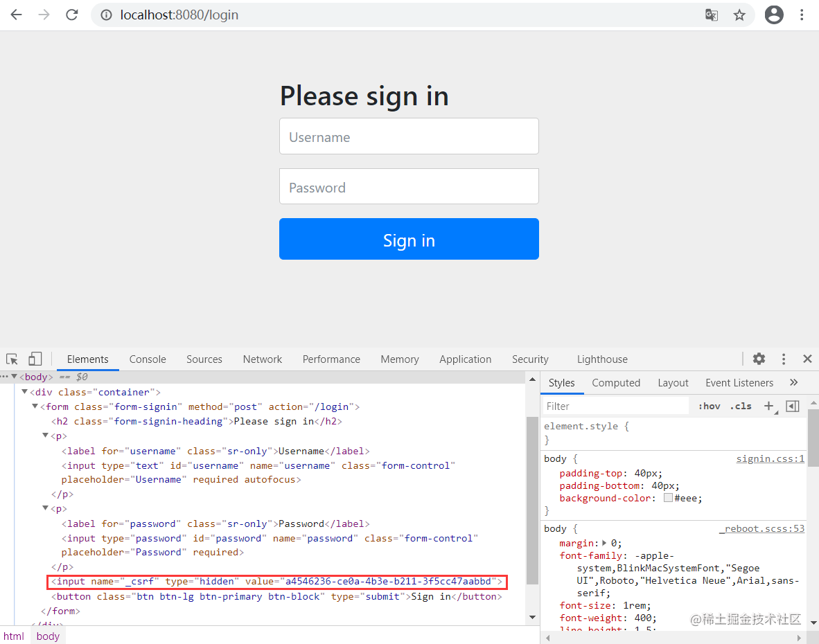Close the DevTools panel
The width and height of the screenshot is (819, 644).
coord(807,359)
